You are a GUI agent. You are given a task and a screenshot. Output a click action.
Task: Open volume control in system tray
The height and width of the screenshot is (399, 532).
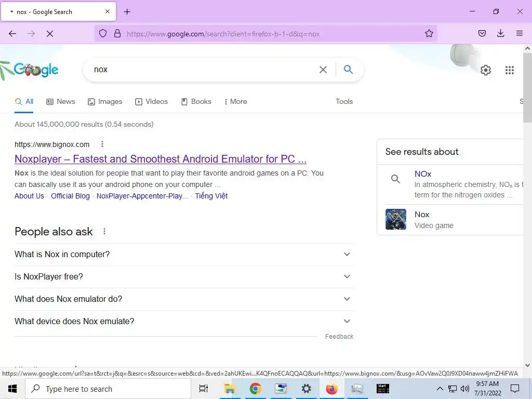click(465, 389)
